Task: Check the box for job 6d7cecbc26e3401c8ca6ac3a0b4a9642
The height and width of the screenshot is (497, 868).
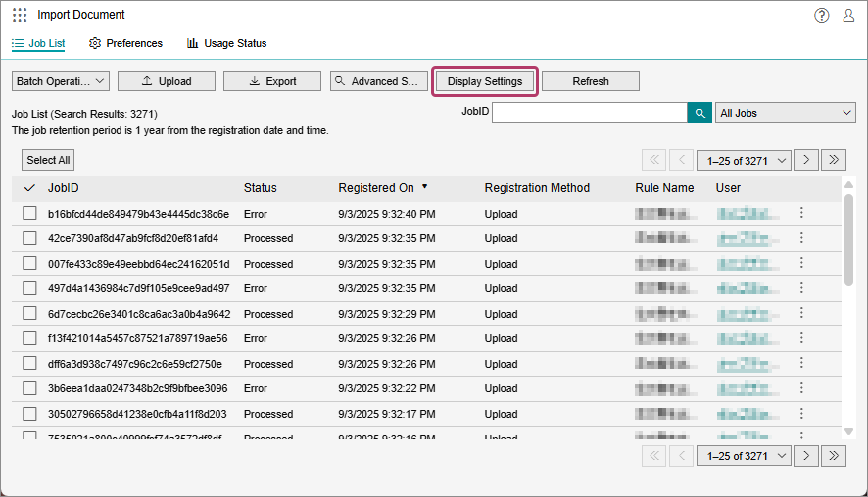Action: (x=30, y=313)
